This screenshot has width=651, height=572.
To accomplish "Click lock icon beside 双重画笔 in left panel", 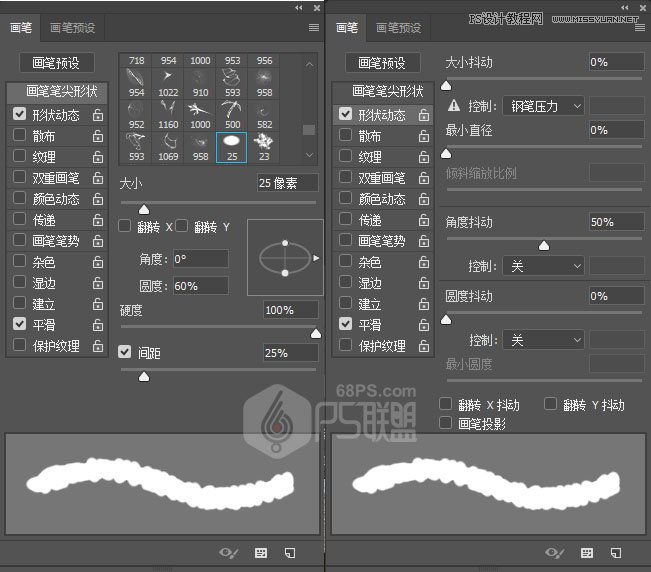I will [x=98, y=178].
